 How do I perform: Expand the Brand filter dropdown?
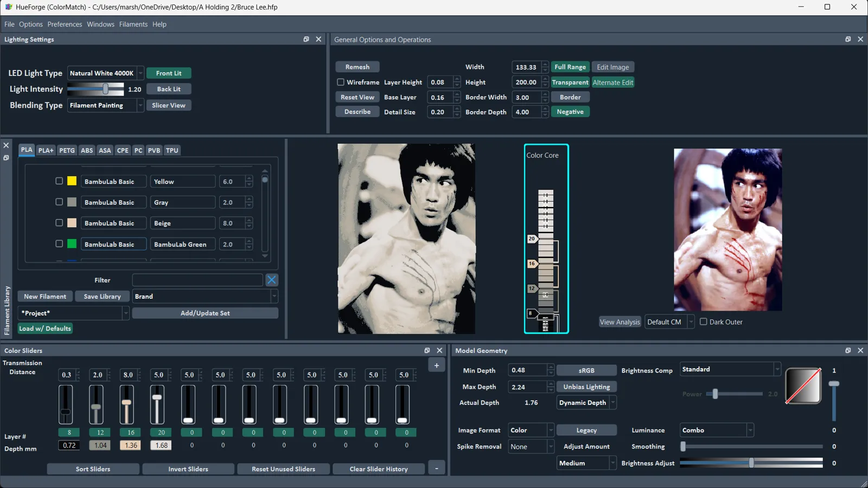(205, 297)
